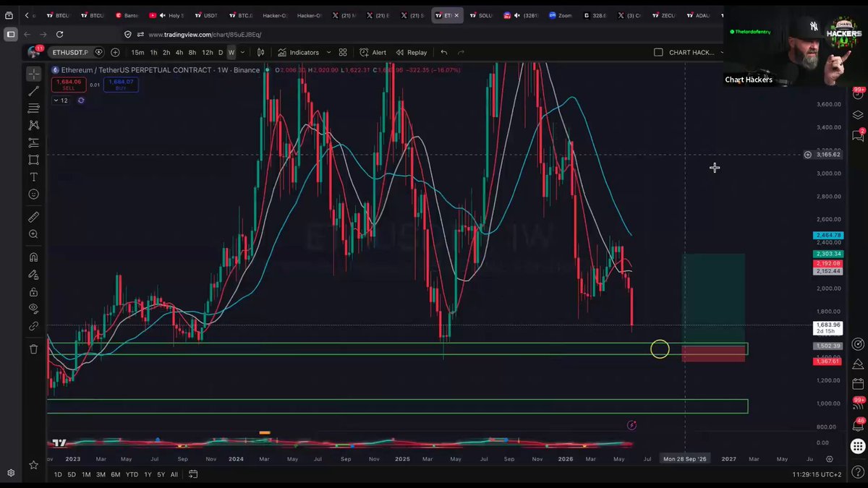The image size is (868, 488).
Task: Open the forecasting and measurement tools
Action: click(33, 143)
